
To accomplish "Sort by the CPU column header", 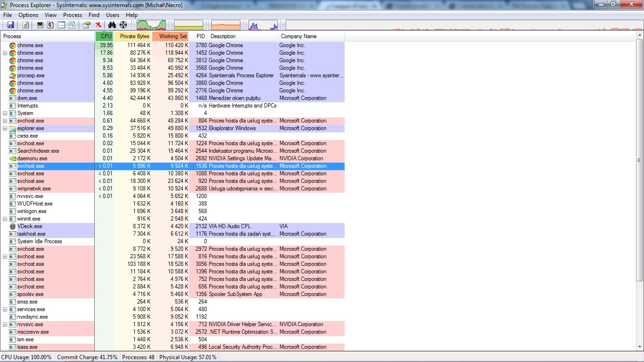I will (x=104, y=36).
